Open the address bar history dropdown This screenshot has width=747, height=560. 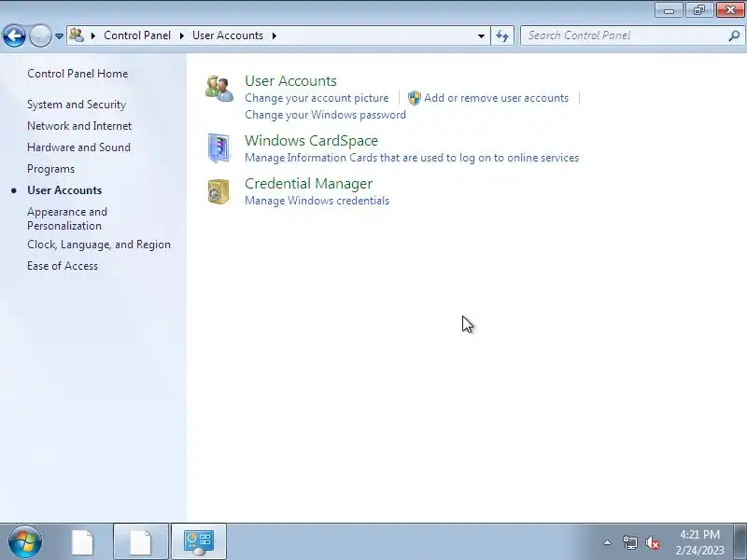point(481,36)
